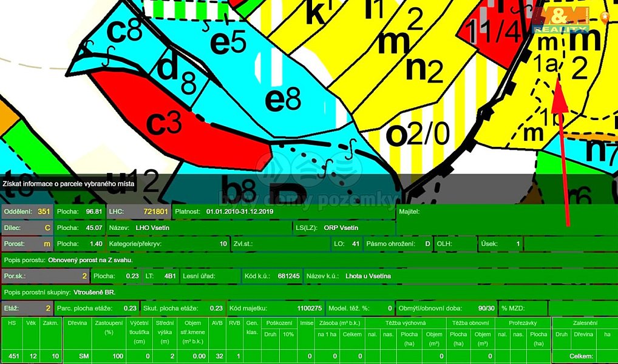Click the Kategorie/překryv cell

pyautogui.click(x=168, y=244)
